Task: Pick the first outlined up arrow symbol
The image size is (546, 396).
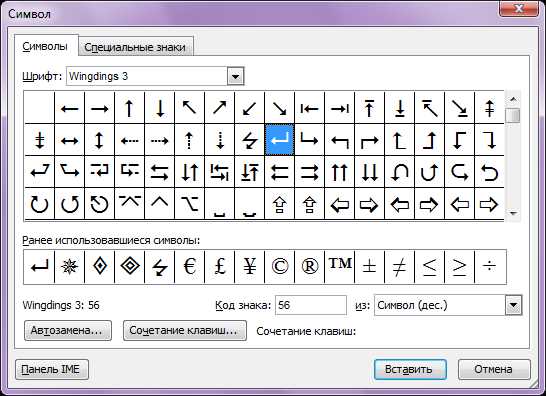Action: [280, 204]
